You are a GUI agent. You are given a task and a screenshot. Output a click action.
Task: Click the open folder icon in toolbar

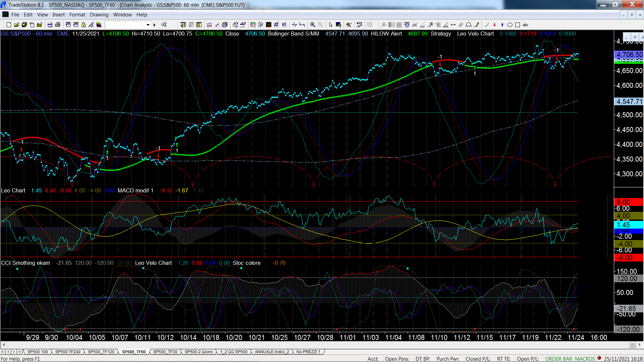tap(16, 25)
